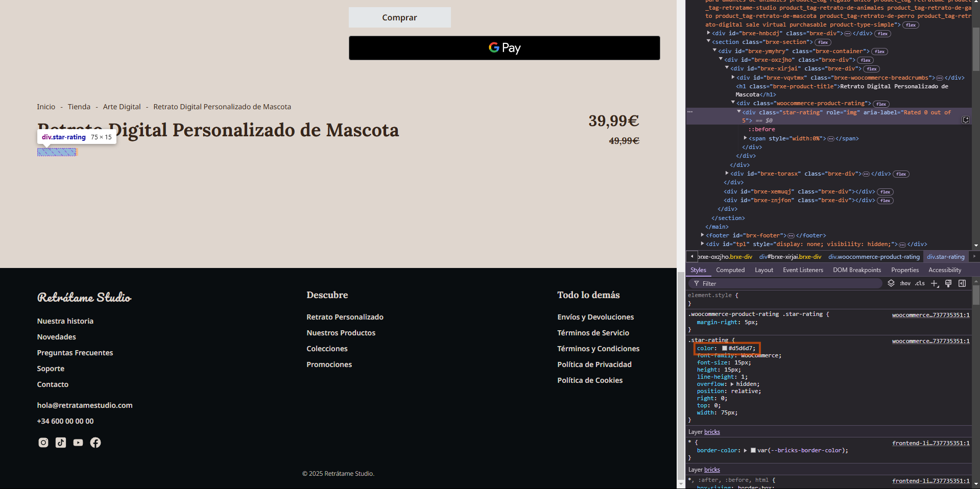Expand the brxe-torasx div node

(727, 174)
